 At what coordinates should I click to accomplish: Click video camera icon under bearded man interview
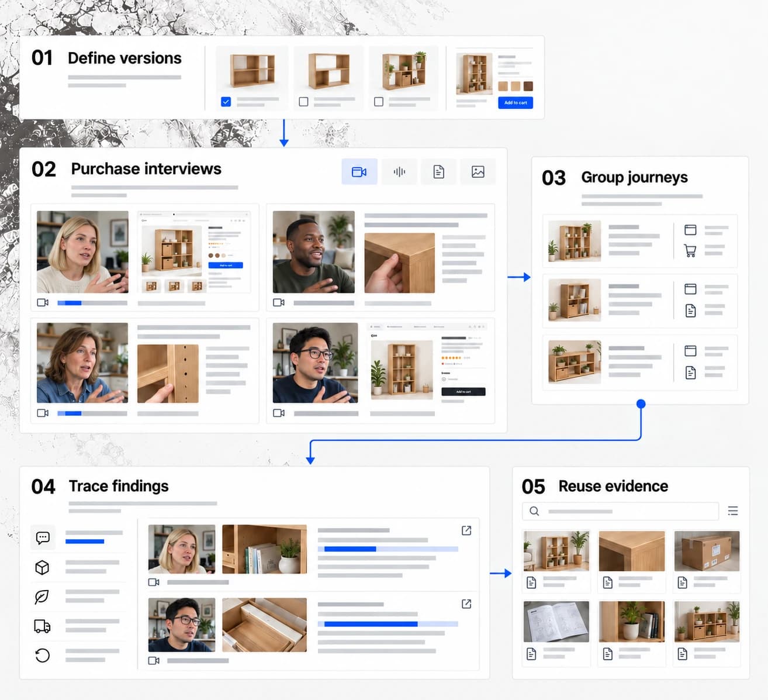[x=279, y=302]
